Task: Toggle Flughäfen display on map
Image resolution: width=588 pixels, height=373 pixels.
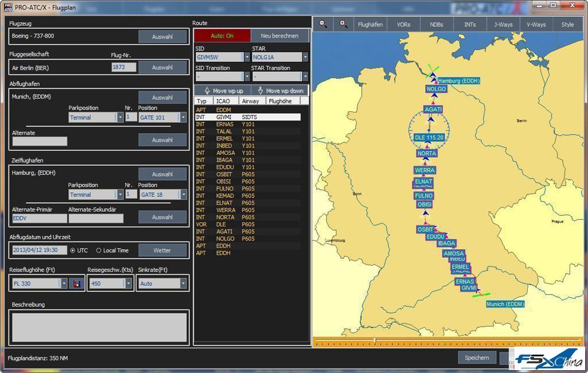Action: click(370, 25)
